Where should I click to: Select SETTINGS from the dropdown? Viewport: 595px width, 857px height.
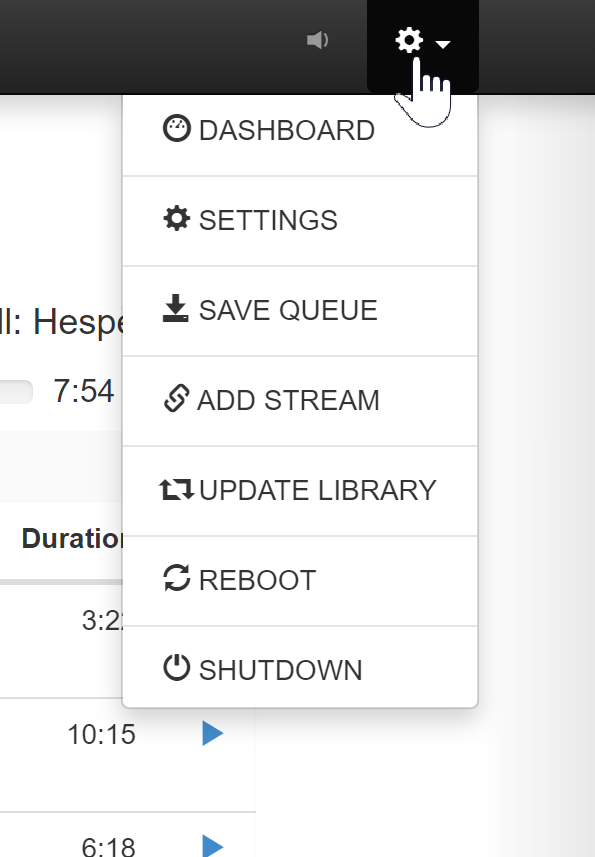[300, 221]
